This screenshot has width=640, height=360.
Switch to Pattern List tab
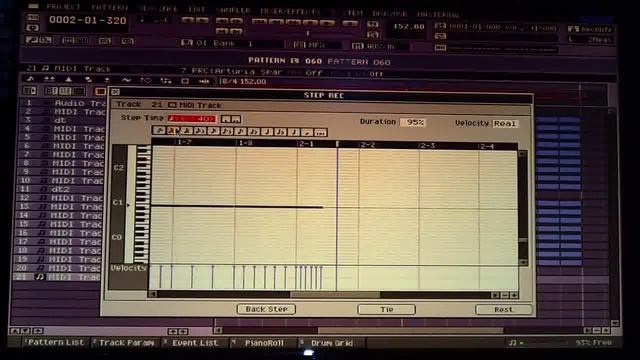point(55,342)
